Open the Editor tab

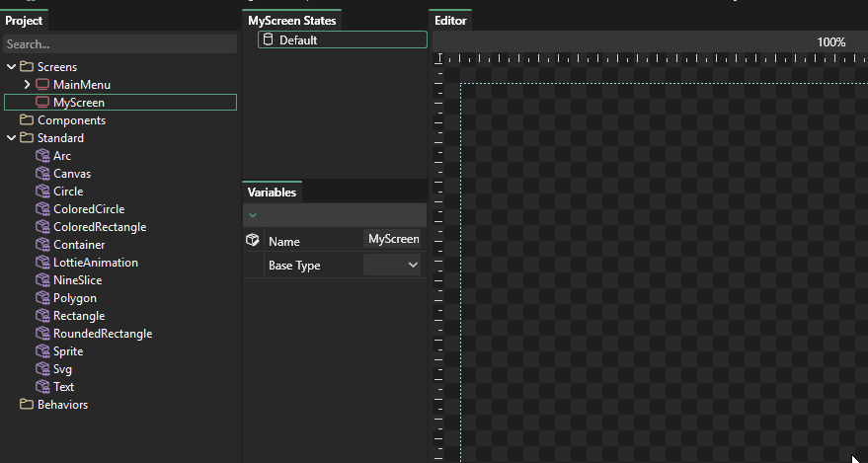tap(451, 21)
